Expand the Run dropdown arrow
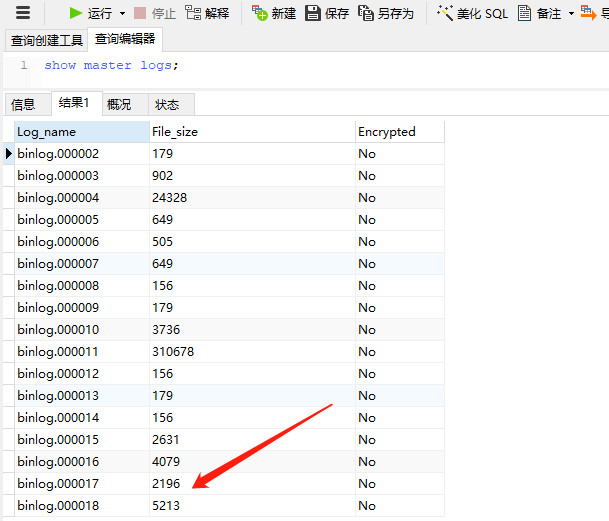The width and height of the screenshot is (609, 521). point(122,14)
